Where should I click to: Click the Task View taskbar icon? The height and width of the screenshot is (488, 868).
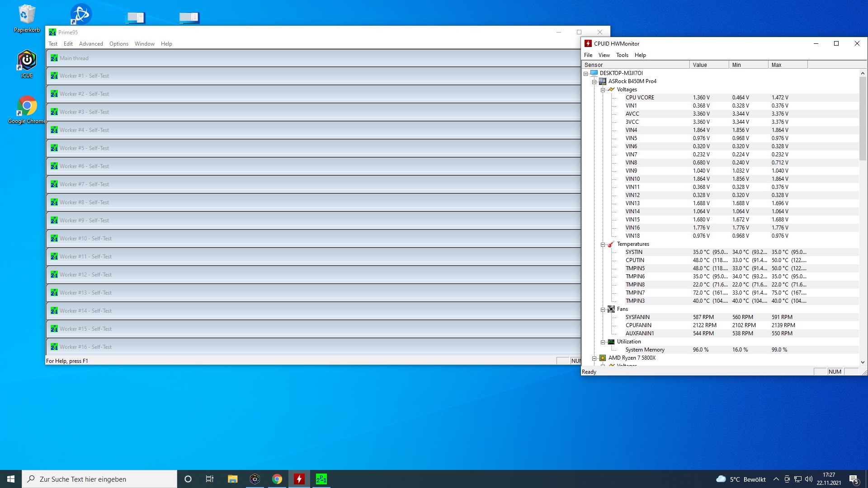210,479
